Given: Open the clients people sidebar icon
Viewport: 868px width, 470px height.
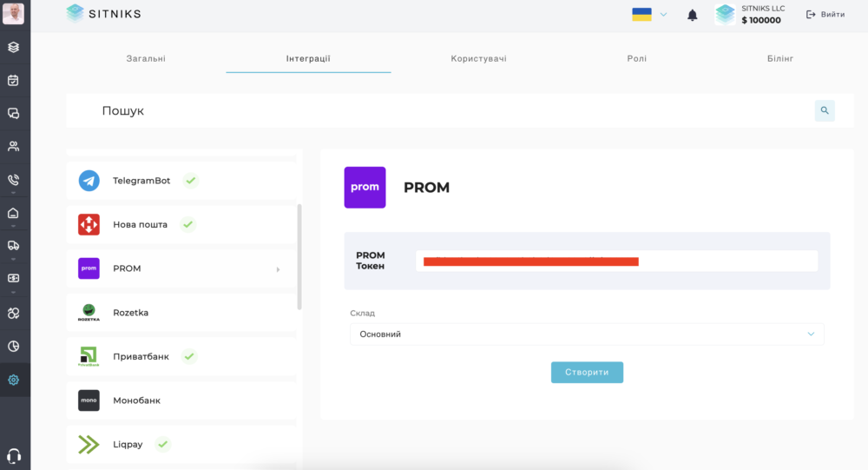Looking at the screenshot, I should (x=13, y=146).
